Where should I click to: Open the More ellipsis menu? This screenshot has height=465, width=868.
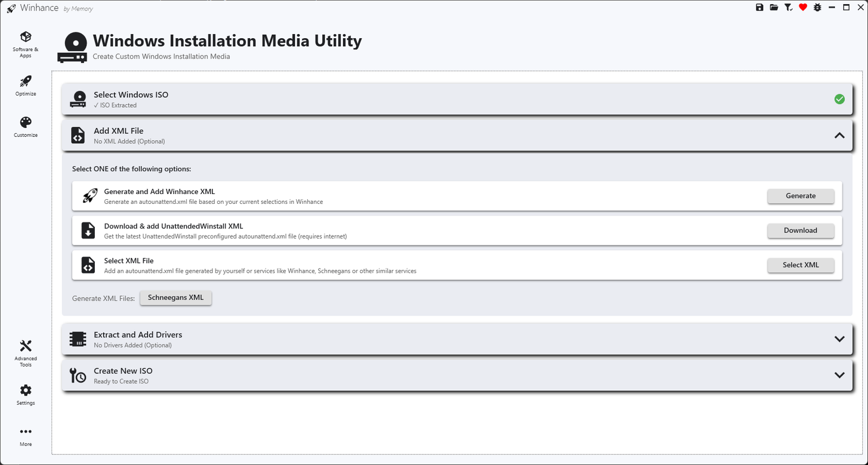25,437
